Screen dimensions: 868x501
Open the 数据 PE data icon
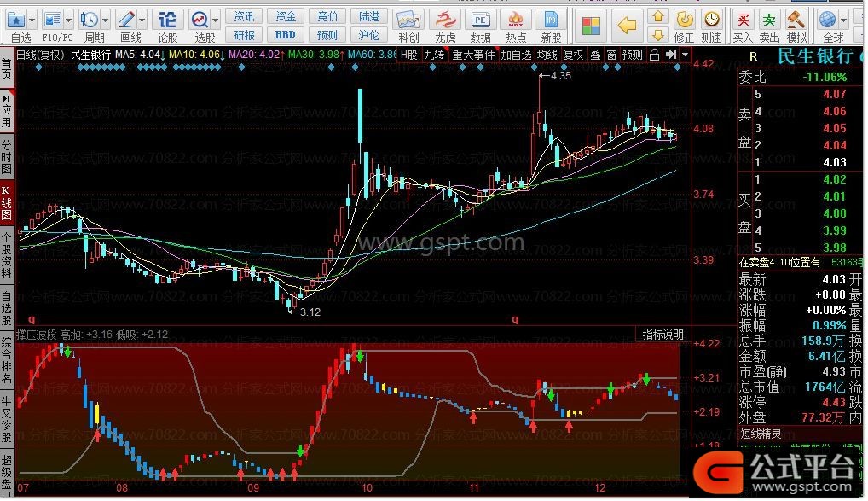pyautogui.click(x=480, y=20)
